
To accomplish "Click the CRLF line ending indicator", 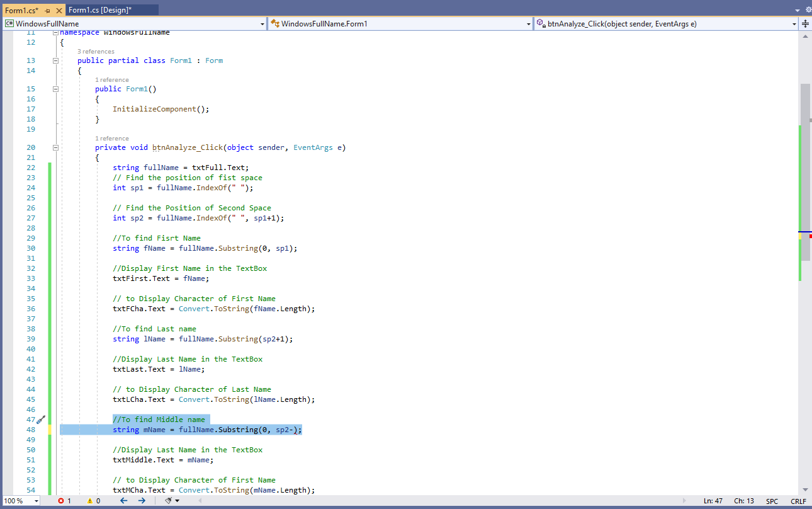I will (798, 501).
